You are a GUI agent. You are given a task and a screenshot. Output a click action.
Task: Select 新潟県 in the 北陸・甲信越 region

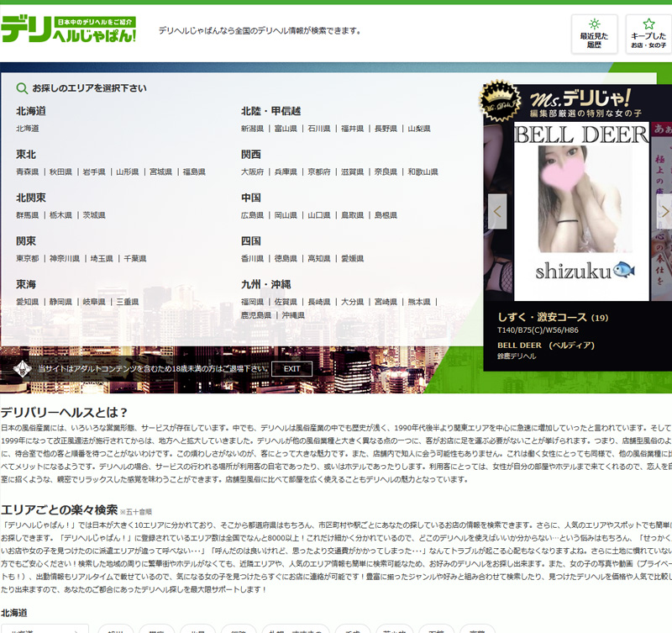click(x=253, y=129)
